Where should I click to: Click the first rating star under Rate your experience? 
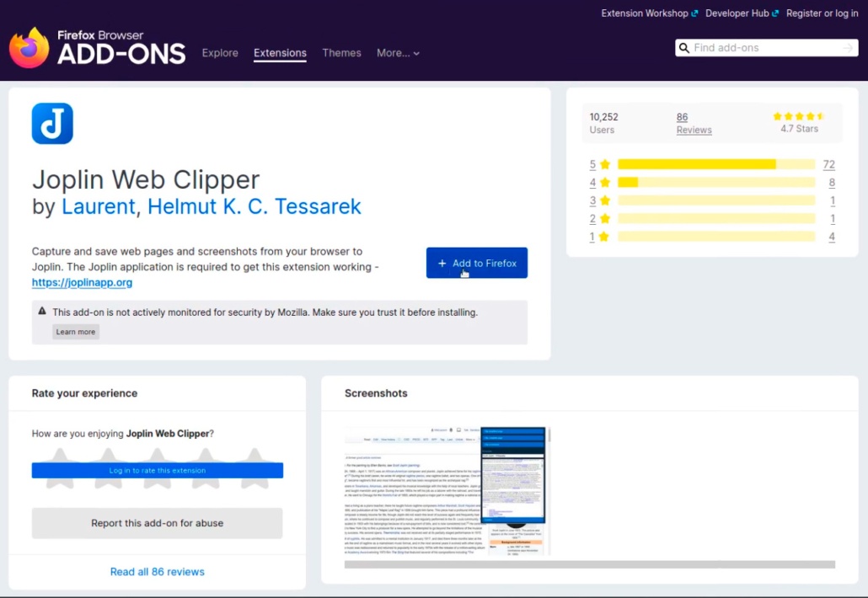click(59, 468)
